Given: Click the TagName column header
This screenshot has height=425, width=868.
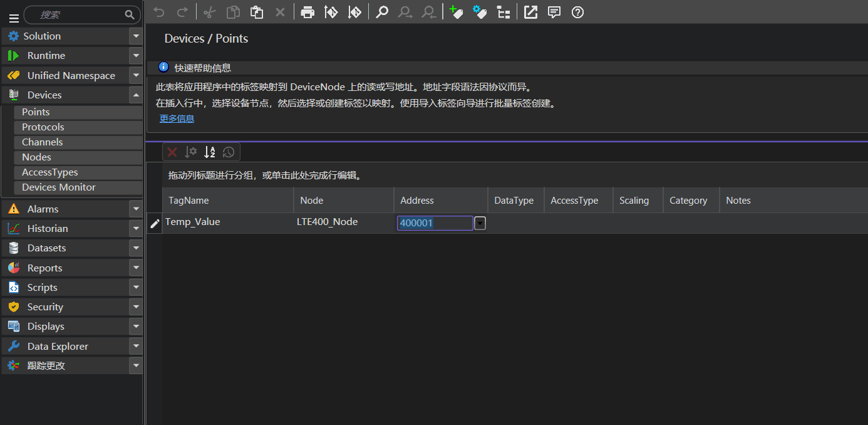Looking at the screenshot, I should click(228, 201).
